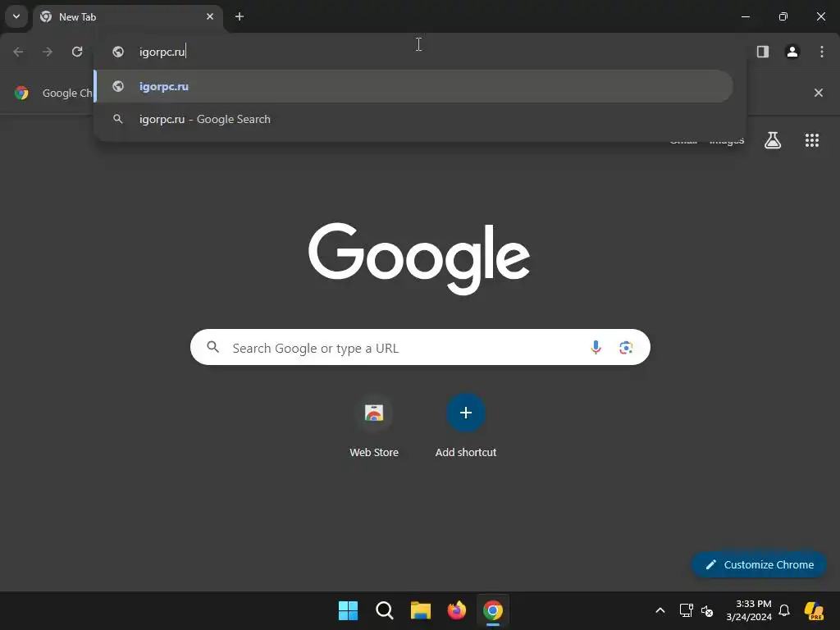
Task: Click the Add shortcut button
Action: click(466, 426)
